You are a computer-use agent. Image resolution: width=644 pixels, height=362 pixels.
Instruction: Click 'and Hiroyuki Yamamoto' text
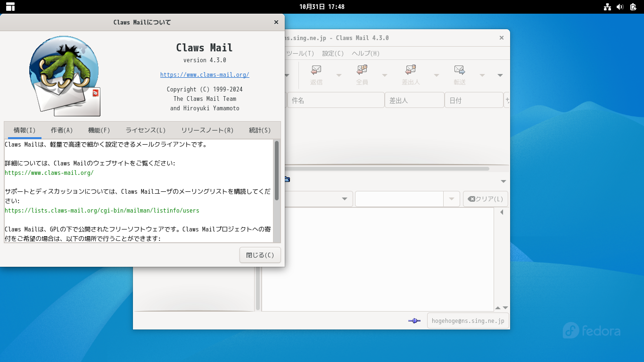pos(205,108)
